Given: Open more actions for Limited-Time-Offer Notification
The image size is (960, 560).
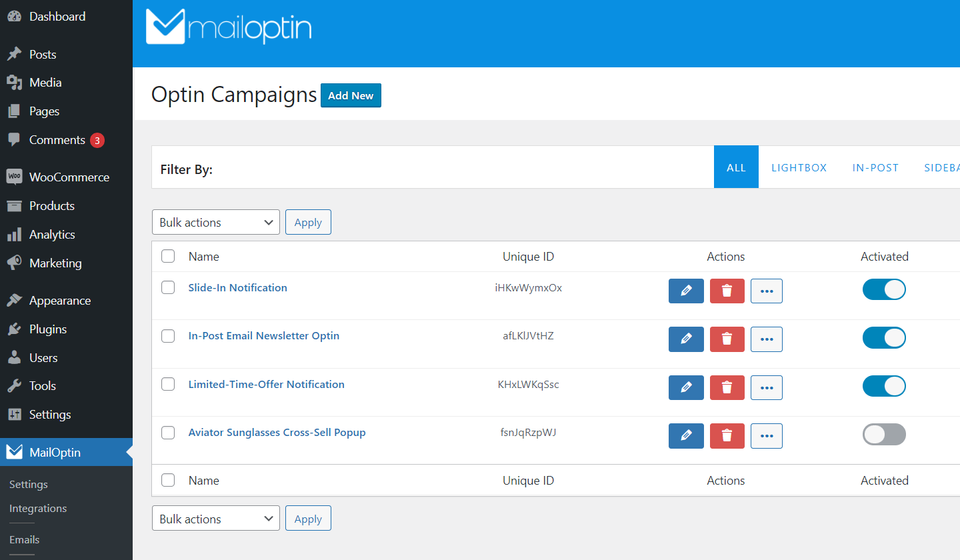Looking at the screenshot, I should pos(767,387).
